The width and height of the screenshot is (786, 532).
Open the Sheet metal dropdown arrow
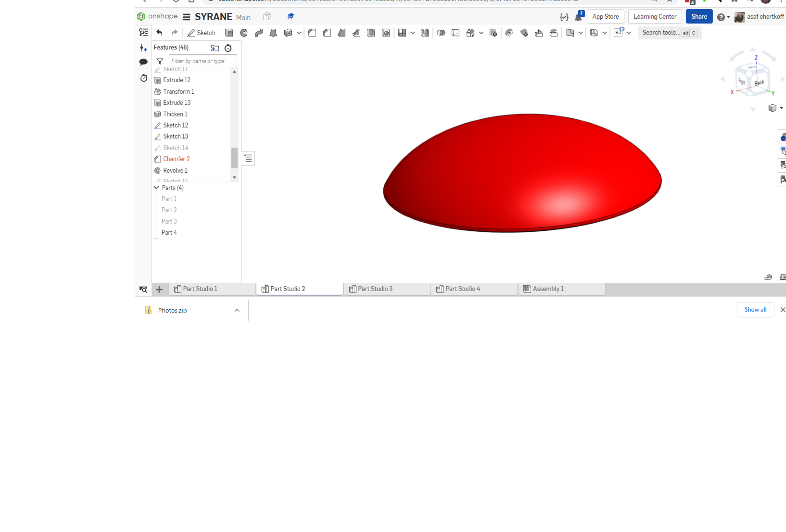point(605,33)
